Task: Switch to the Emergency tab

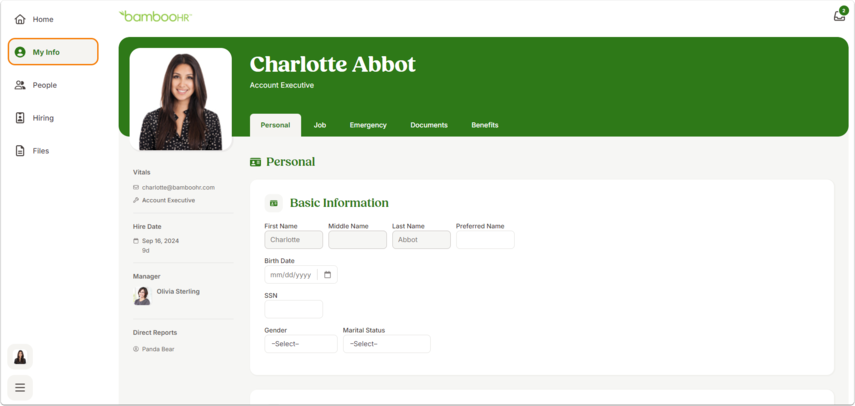Action: (x=368, y=125)
